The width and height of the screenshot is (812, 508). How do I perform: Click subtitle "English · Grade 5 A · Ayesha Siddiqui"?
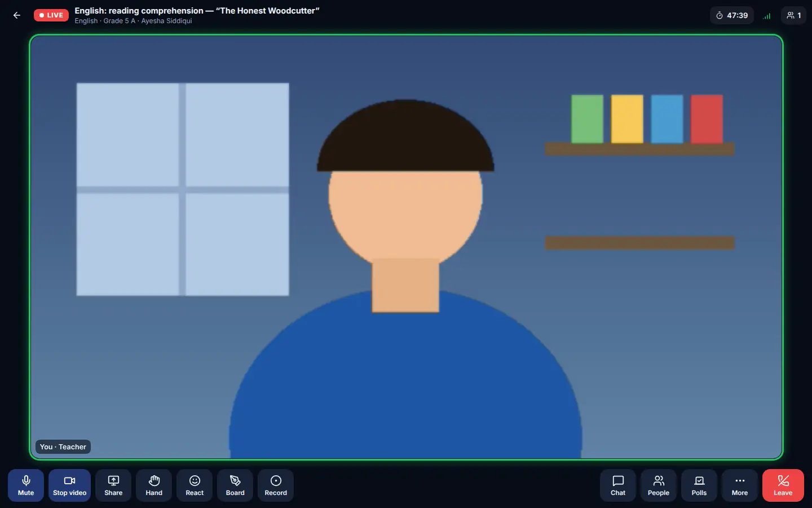click(133, 21)
